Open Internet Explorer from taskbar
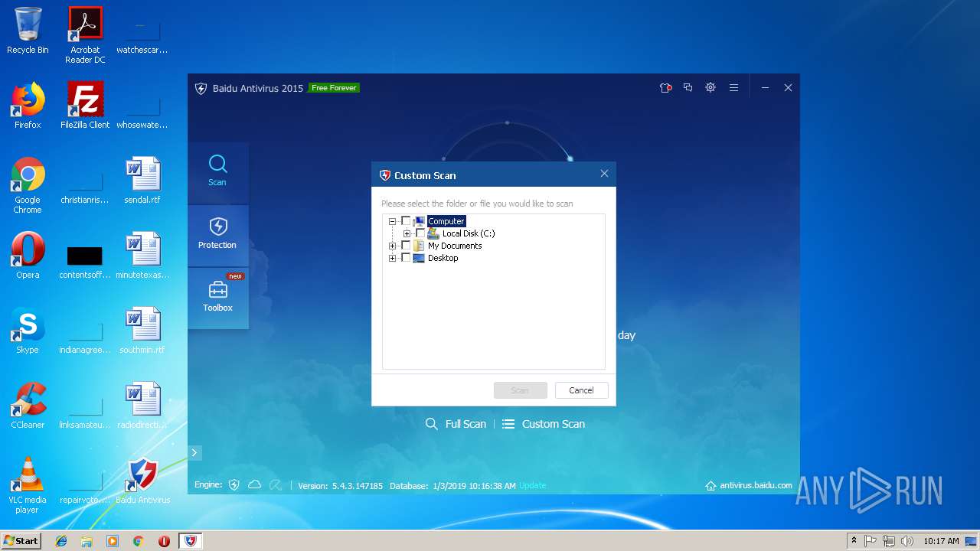Screen dimensions: 980x551 click(61, 541)
